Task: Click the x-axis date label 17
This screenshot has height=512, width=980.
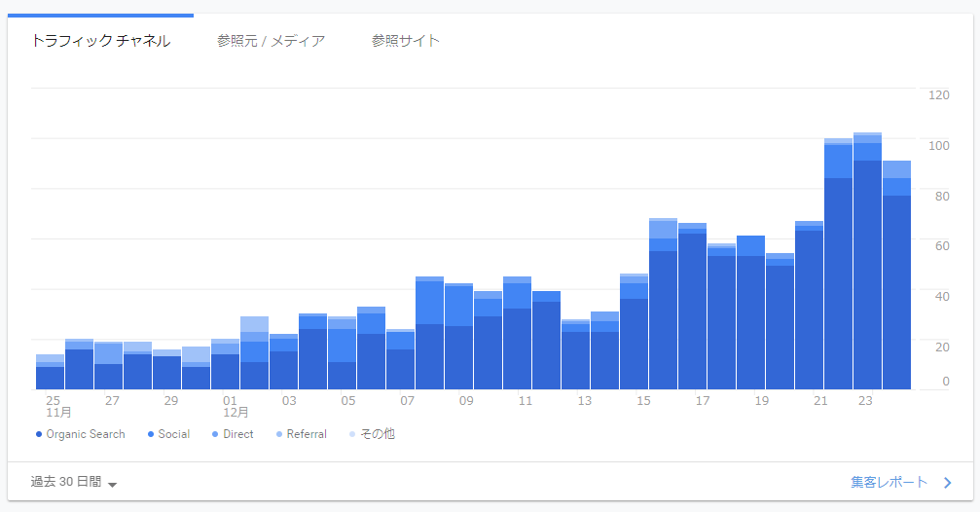Action: tap(703, 401)
